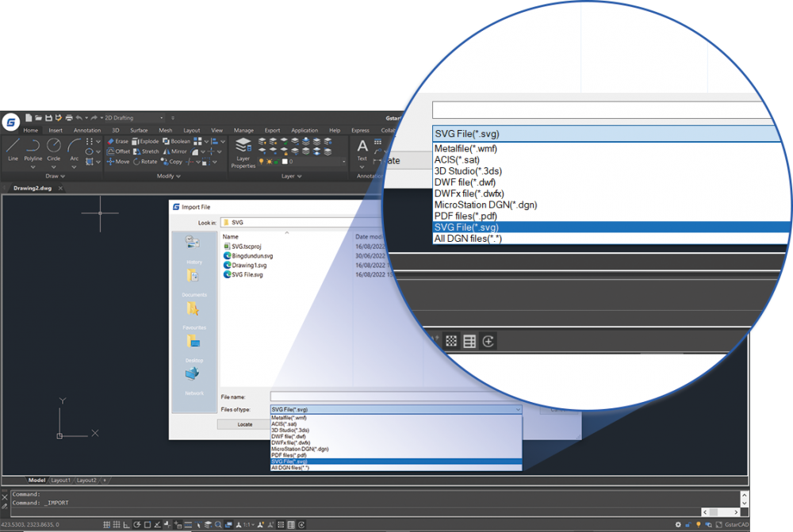
Task: Click the Offset tool
Action: point(118,151)
